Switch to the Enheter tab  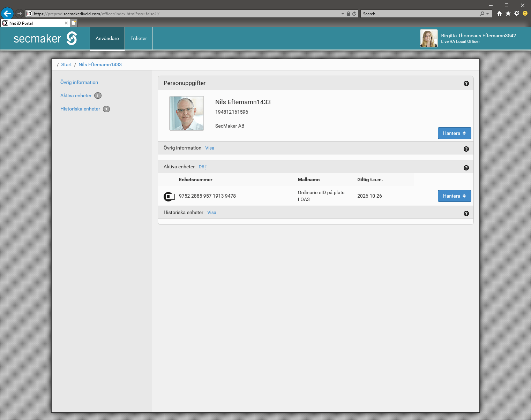(139, 38)
